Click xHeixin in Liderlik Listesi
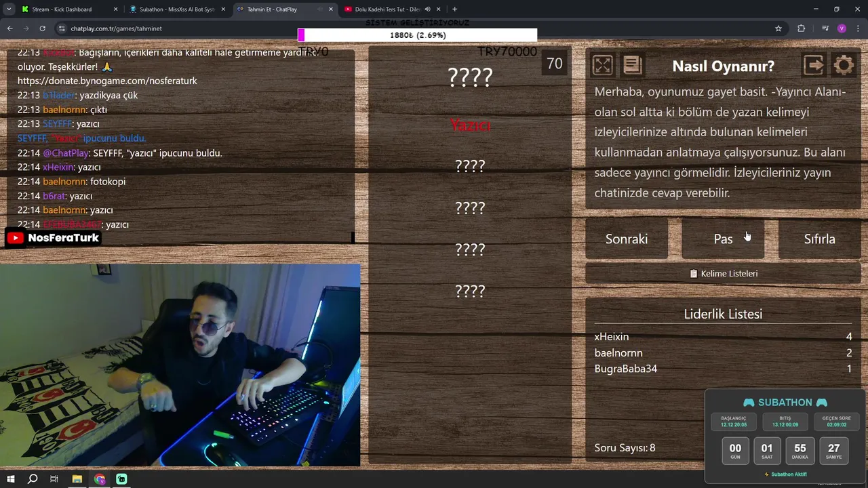Image resolution: width=868 pixels, height=488 pixels. coord(612,337)
